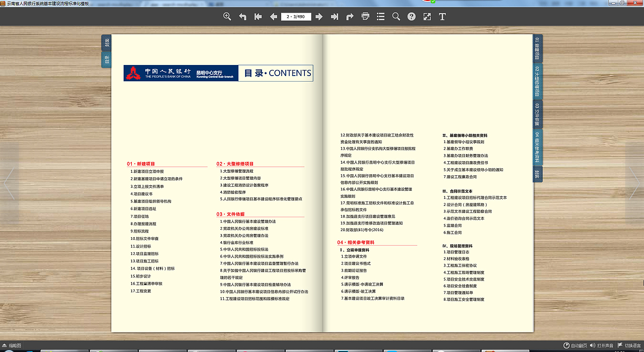Click section Ⅳ、现场管理资料
This screenshot has height=352, width=644.
click(457, 246)
